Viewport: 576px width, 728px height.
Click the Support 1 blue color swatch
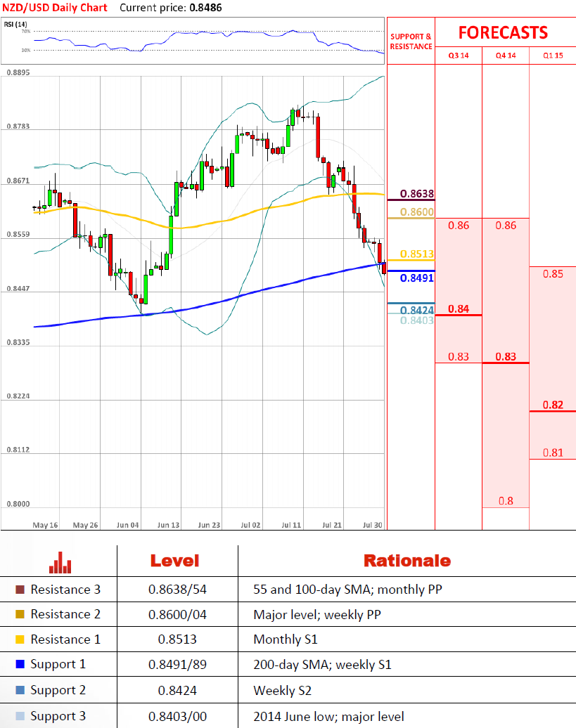tap(20, 664)
